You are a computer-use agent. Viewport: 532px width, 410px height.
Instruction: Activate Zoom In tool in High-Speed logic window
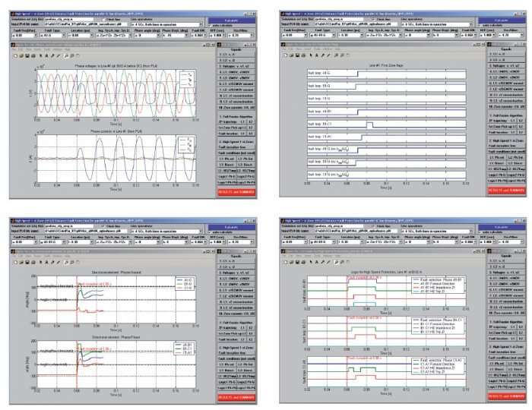[336, 262]
